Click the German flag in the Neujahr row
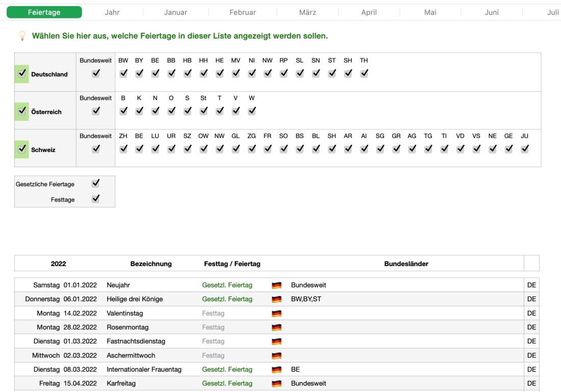This screenshot has width=561, height=392. point(277,285)
